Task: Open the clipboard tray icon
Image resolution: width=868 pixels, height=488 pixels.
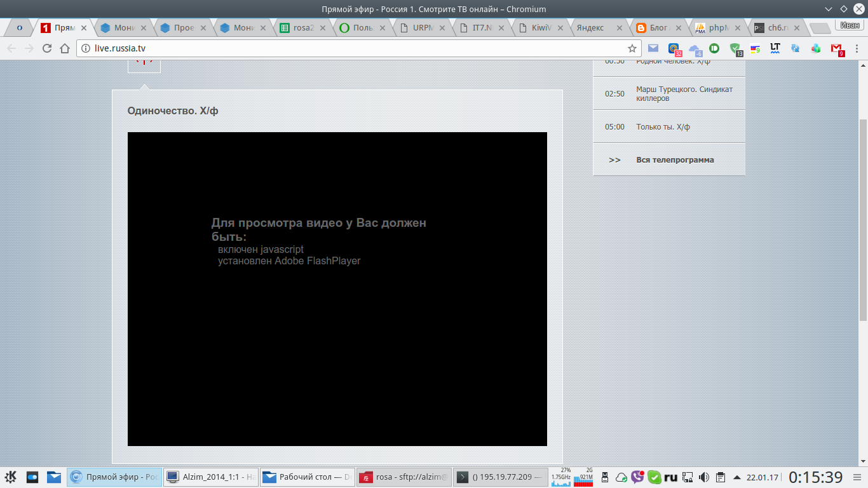Action: click(x=721, y=477)
